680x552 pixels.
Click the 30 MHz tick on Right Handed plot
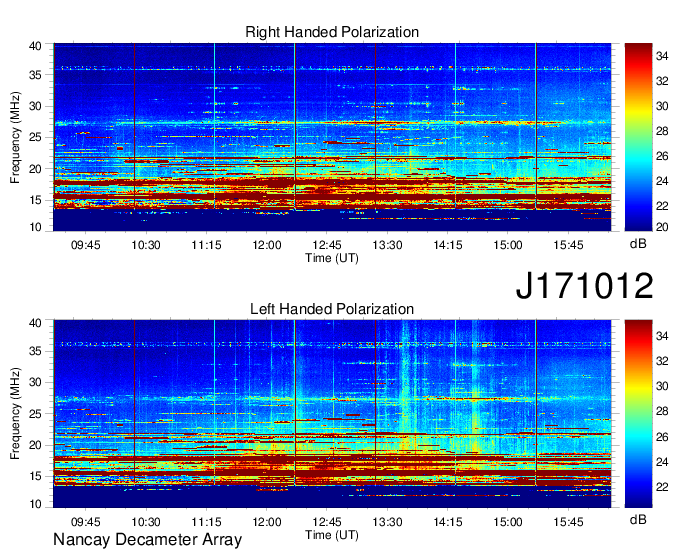36,106
